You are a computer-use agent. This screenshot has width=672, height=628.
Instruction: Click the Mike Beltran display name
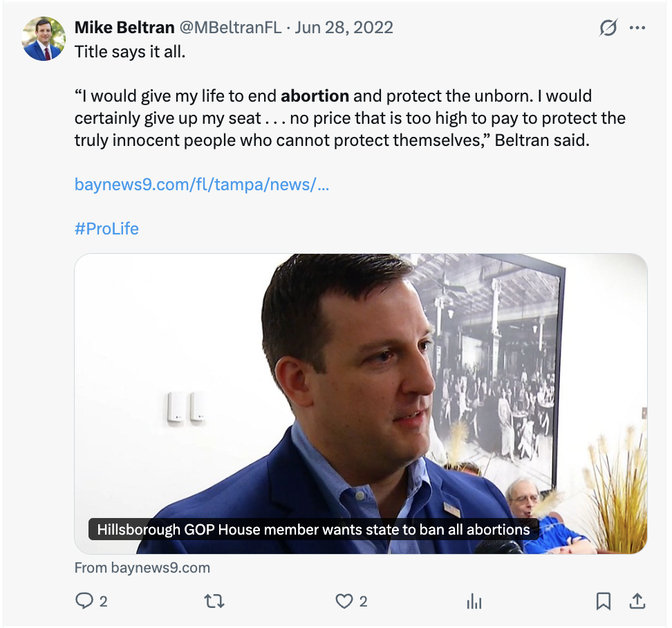click(124, 28)
